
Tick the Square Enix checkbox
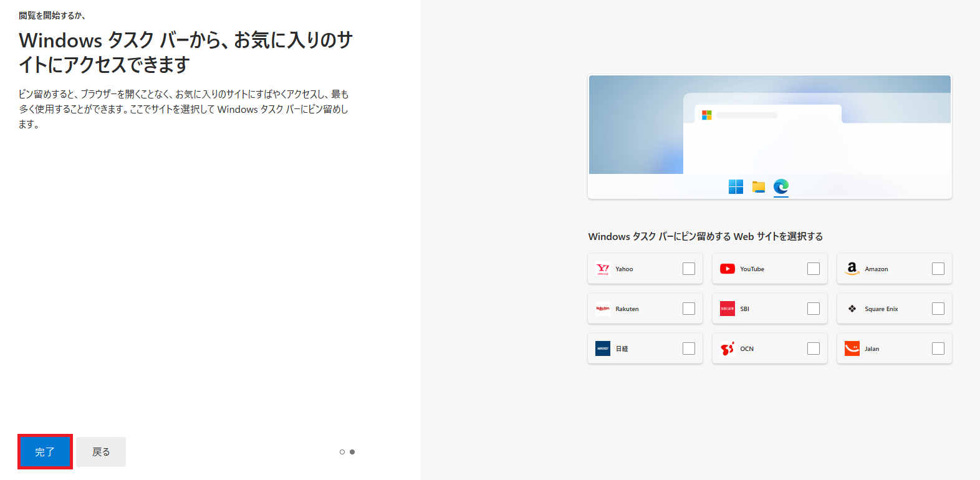point(938,309)
